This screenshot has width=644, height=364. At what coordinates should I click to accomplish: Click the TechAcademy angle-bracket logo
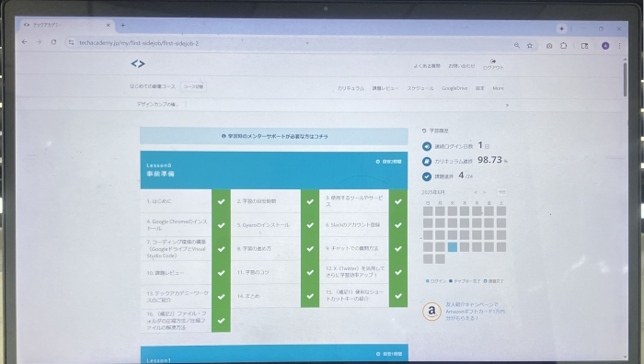coord(138,63)
